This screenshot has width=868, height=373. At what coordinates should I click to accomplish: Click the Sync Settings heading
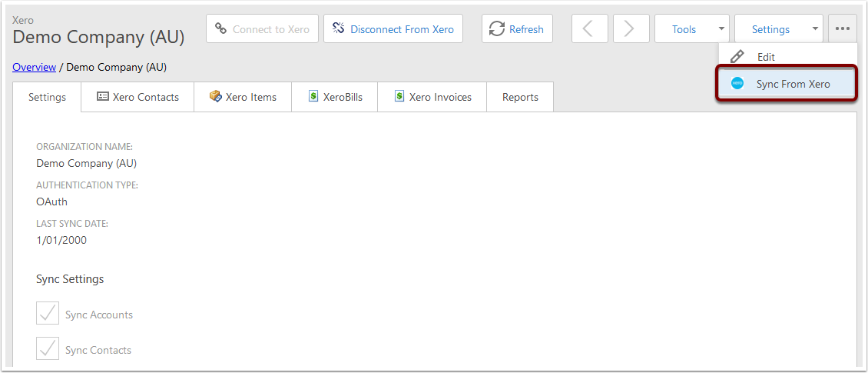click(x=70, y=278)
